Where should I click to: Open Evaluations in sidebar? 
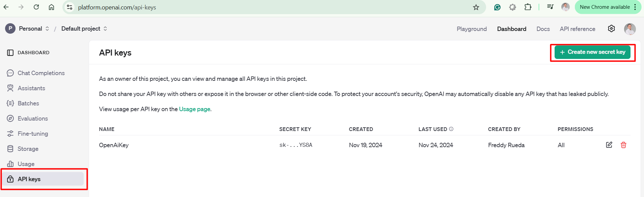[33, 119]
